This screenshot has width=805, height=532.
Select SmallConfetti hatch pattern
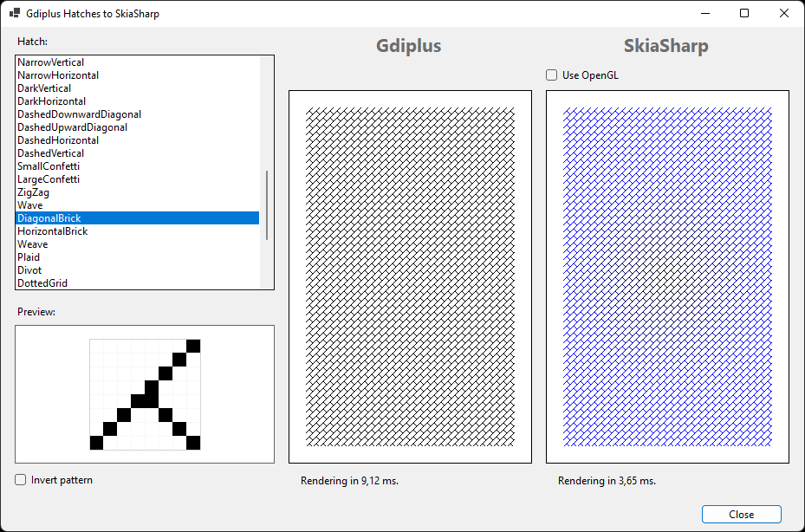137,166
